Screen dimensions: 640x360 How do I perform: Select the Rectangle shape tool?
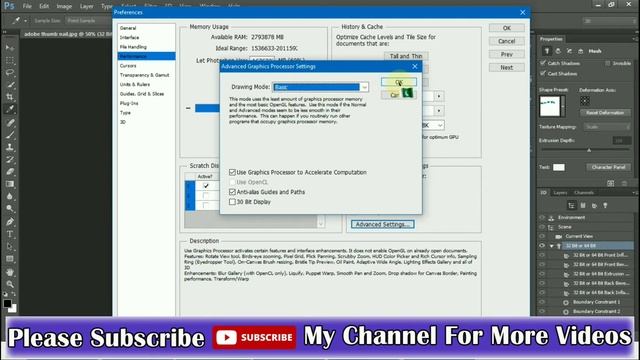(x=10, y=259)
